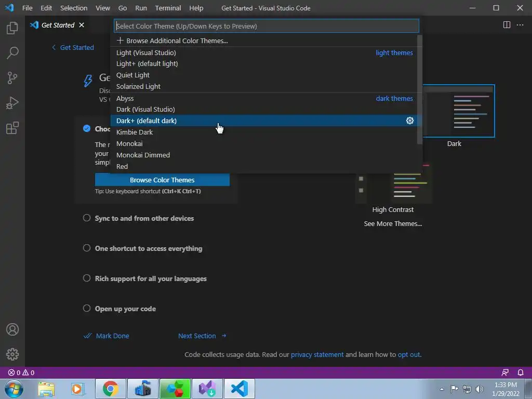The height and width of the screenshot is (399, 532).
Task: Click the theme list scrollbar
Action: tap(420, 89)
